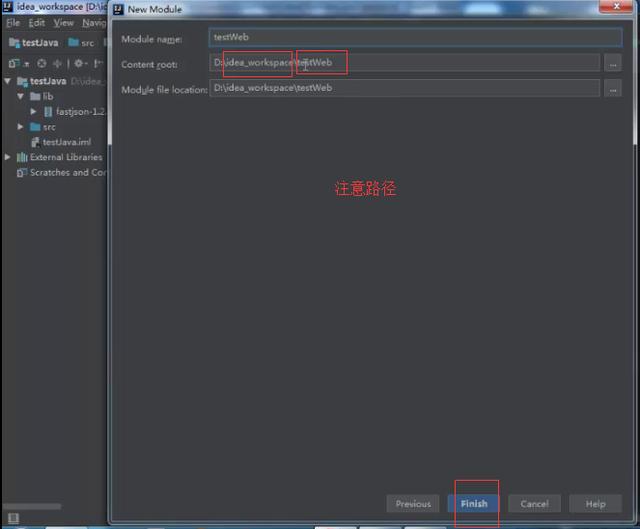Collapse the lib folder
This screenshot has width=640, height=529.
[20, 96]
